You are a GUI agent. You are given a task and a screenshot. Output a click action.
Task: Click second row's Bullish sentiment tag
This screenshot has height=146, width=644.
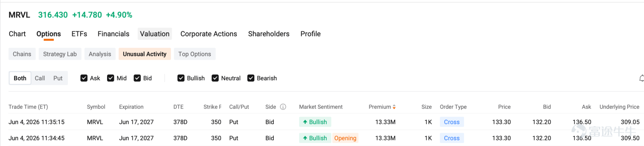(x=315, y=138)
